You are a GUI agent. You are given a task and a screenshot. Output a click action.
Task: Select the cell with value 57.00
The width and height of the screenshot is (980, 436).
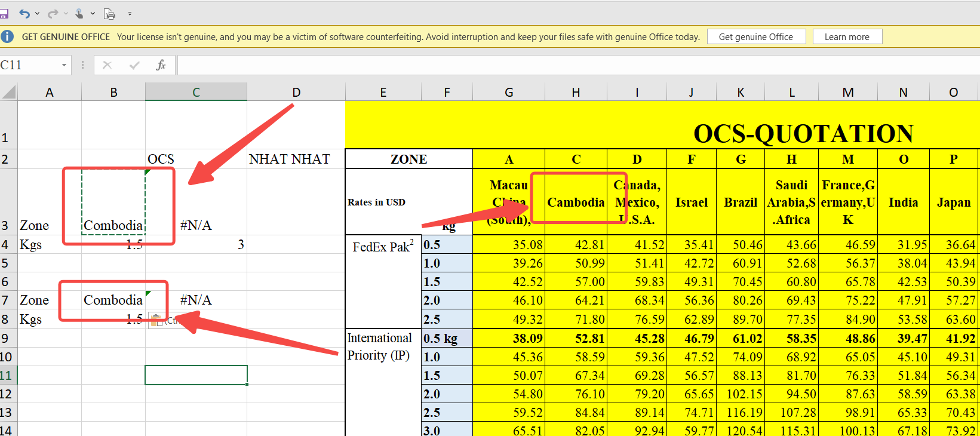click(576, 282)
